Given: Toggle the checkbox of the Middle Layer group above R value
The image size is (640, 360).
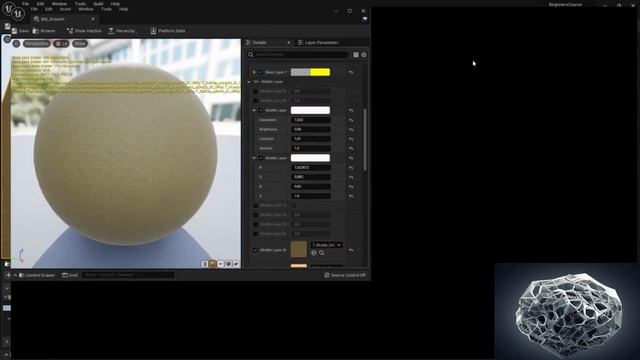Looking at the screenshot, I should point(260,158).
